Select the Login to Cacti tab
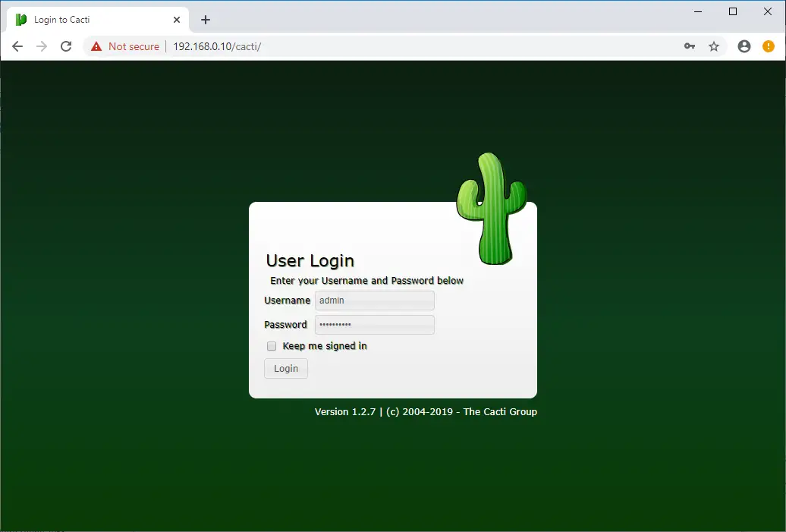Viewport: 786px width, 532px height. click(x=98, y=20)
